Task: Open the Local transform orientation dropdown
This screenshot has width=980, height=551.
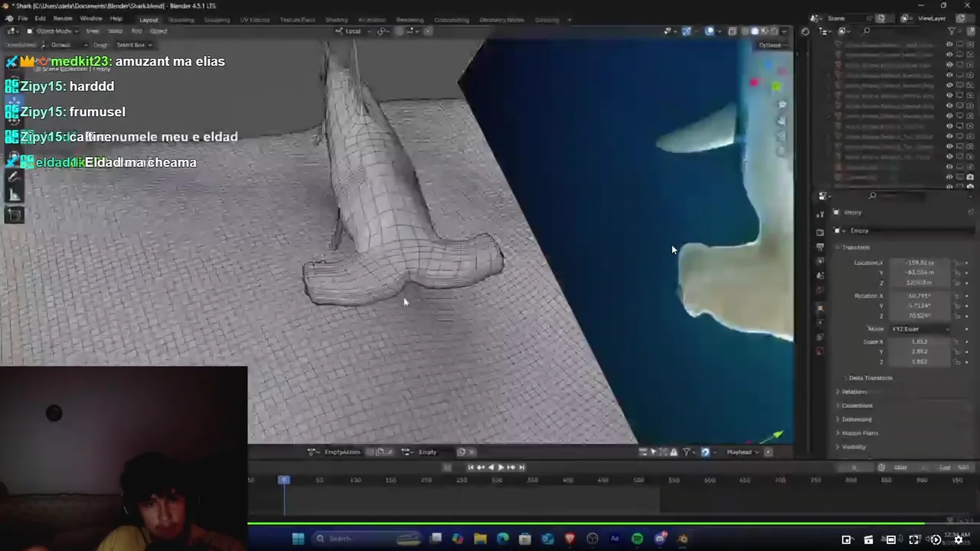Action: [x=353, y=31]
